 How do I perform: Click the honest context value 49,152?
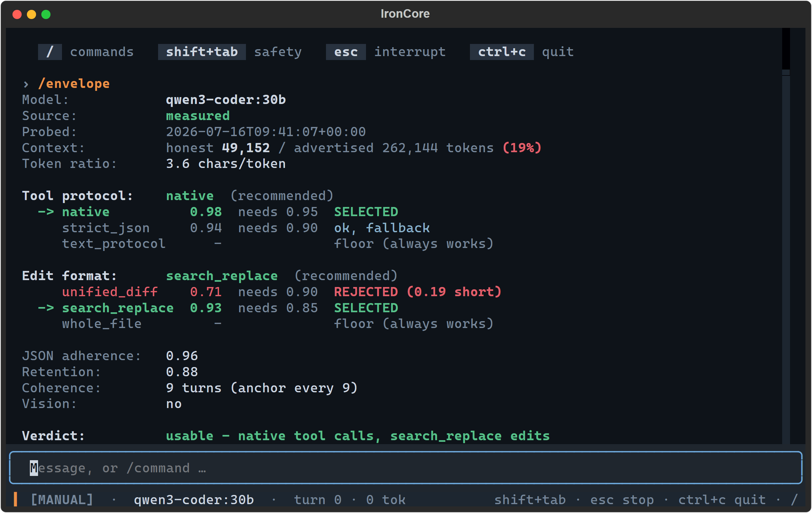click(246, 148)
